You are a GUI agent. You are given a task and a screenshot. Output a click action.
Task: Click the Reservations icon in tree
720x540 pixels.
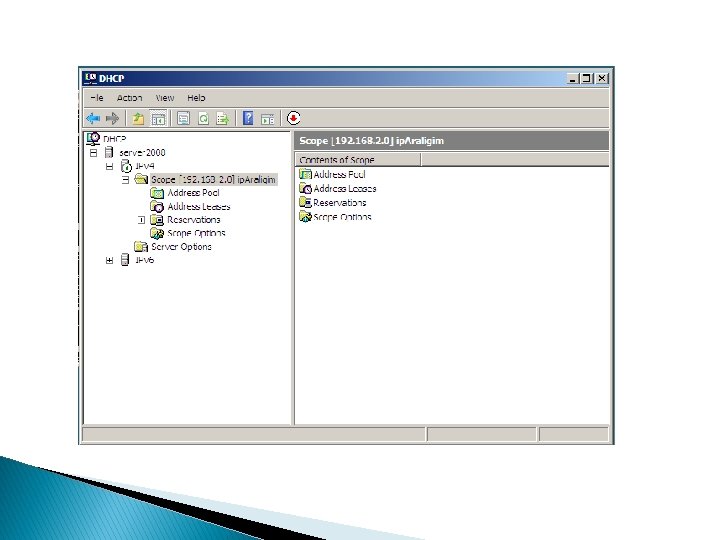pos(157,219)
